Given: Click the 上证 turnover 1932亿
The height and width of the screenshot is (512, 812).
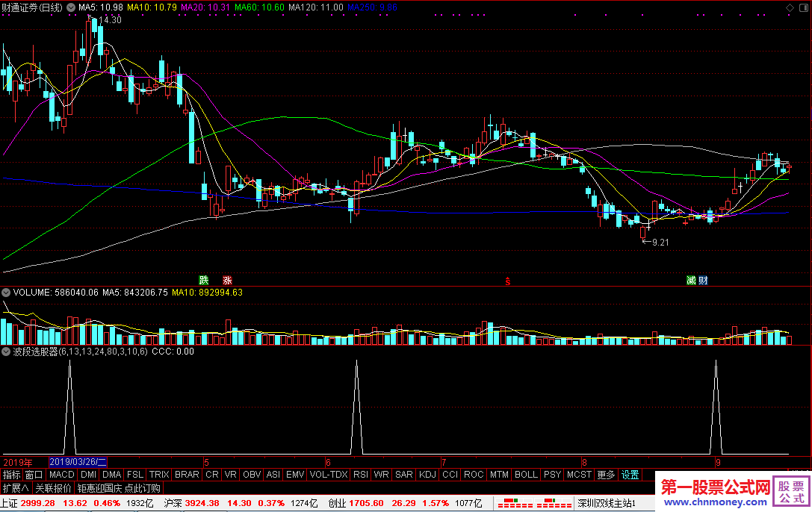Looking at the screenshot, I should pos(140,503).
